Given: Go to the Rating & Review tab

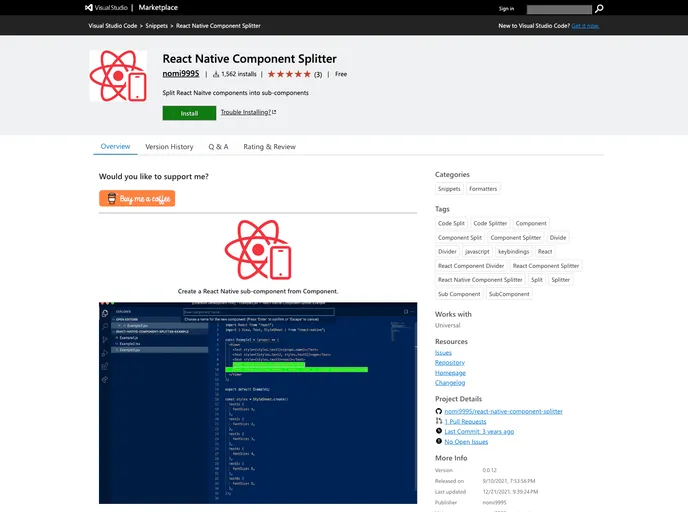Looking at the screenshot, I should [x=269, y=147].
